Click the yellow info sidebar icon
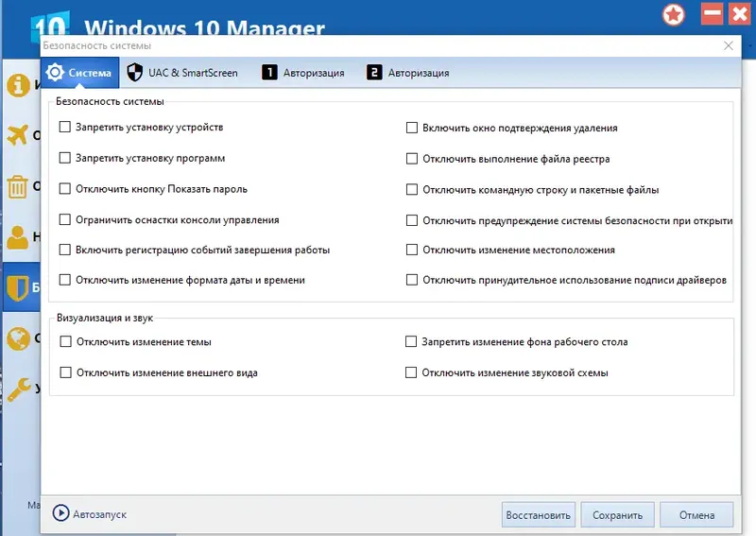756x536 pixels. 18,85
